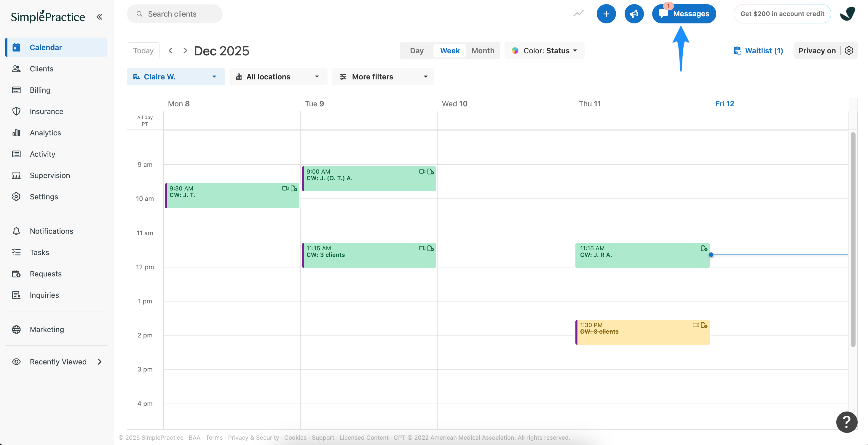
Task: Open Billing in the sidebar
Action: coord(56,90)
